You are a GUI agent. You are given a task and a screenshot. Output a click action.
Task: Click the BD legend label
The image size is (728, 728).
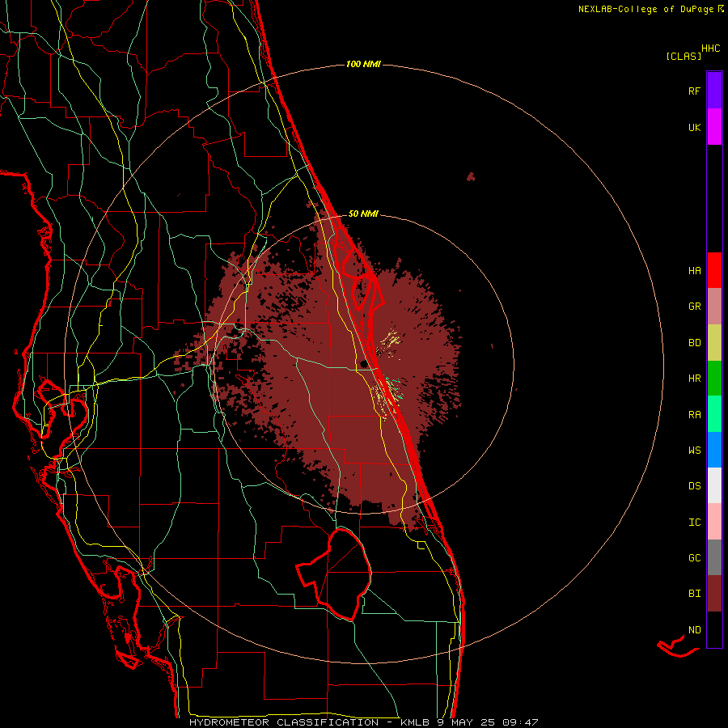[694, 343]
